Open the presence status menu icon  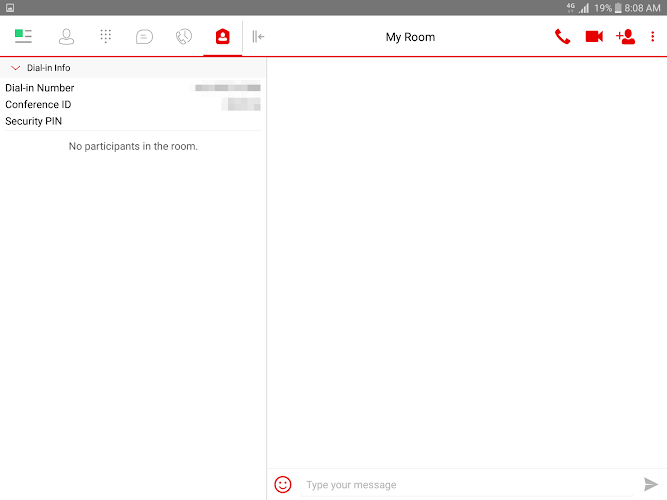[x=23, y=36]
